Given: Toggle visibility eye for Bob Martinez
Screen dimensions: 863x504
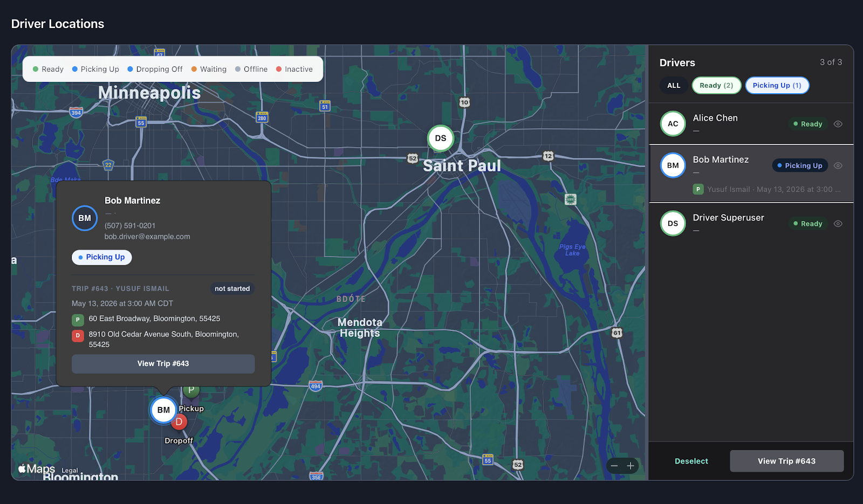Looking at the screenshot, I should pyautogui.click(x=838, y=165).
